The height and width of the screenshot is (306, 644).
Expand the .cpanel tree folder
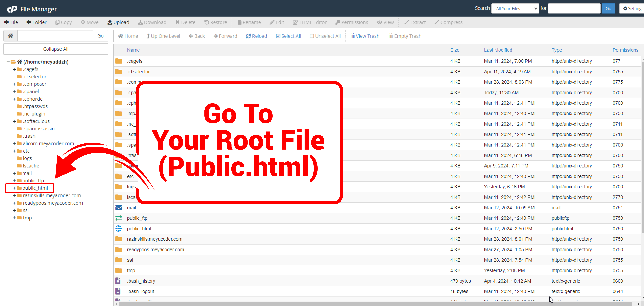click(x=14, y=91)
